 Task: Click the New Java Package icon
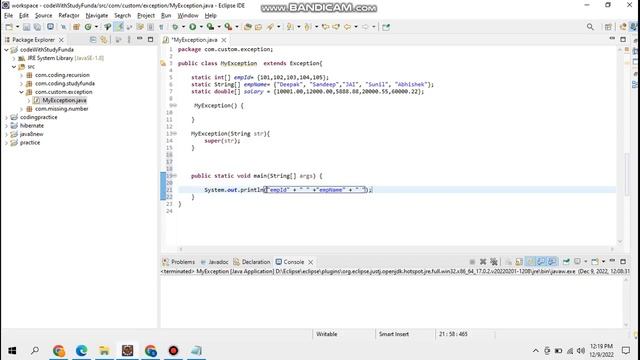coord(76,27)
